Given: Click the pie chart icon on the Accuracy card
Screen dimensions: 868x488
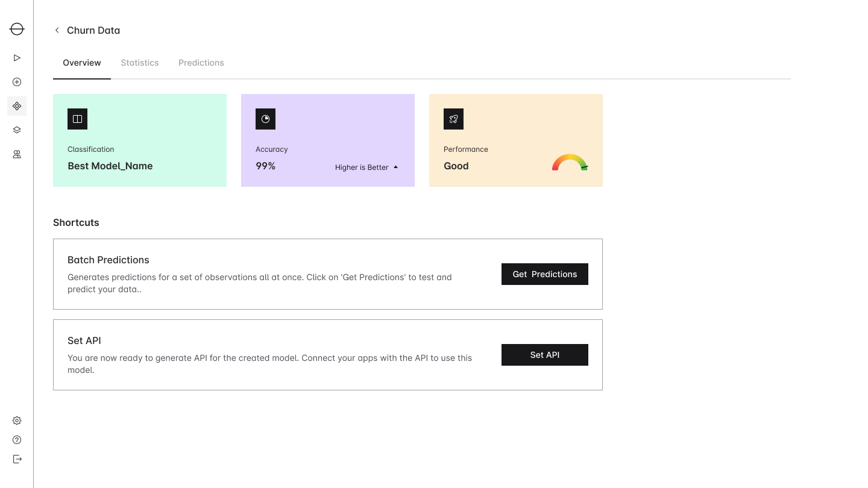Looking at the screenshot, I should [265, 119].
